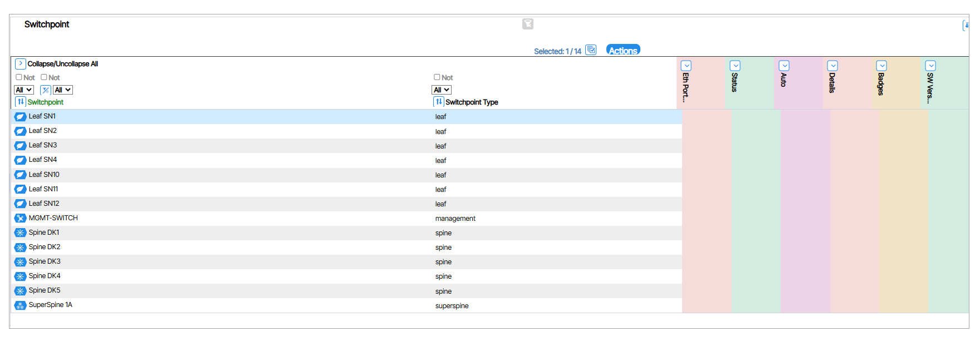The height and width of the screenshot is (351, 980).
Task: Expand the Status column section
Action: [x=735, y=66]
